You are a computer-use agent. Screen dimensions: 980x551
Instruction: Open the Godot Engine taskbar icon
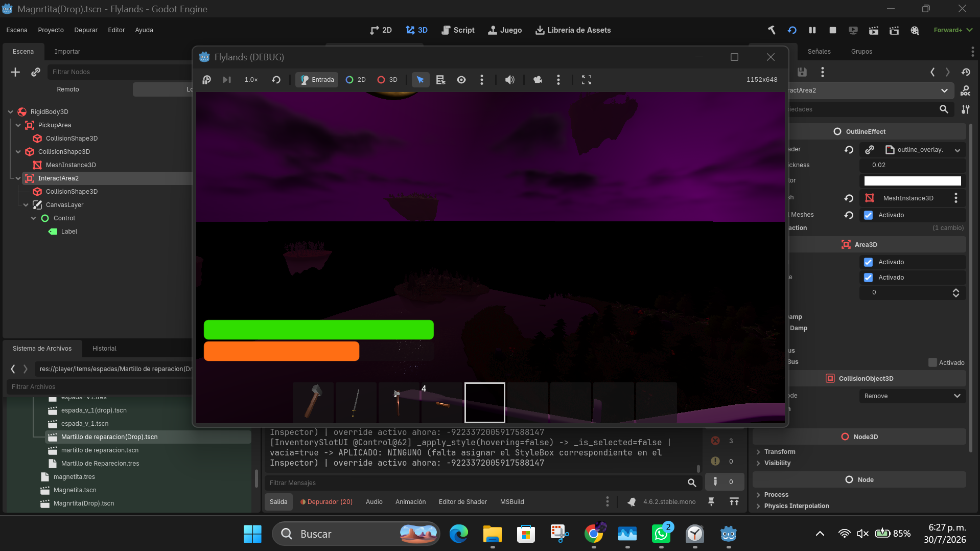(x=728, y=534)
